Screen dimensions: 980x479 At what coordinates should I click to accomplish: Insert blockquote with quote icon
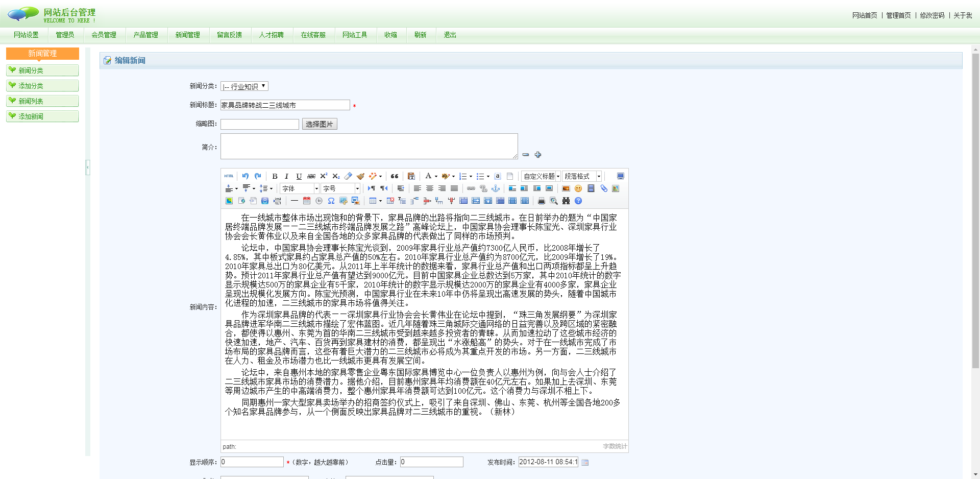click(395, 176)
